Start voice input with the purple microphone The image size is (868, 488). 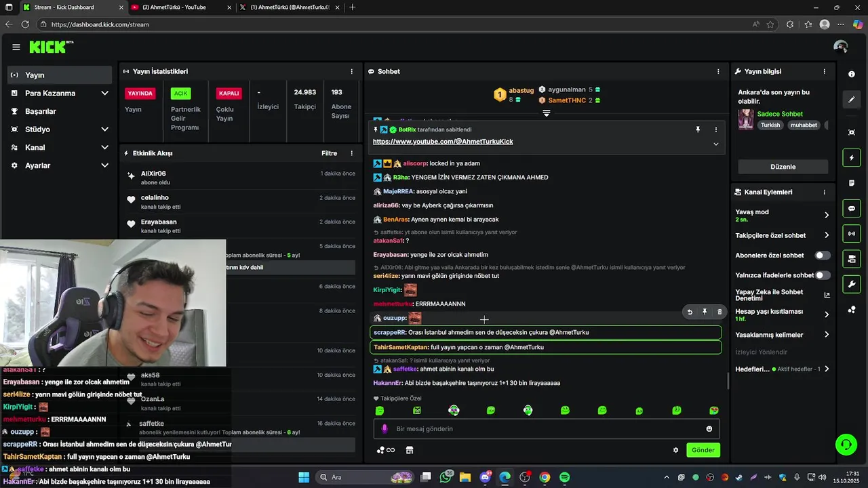[x=384, y=429]
